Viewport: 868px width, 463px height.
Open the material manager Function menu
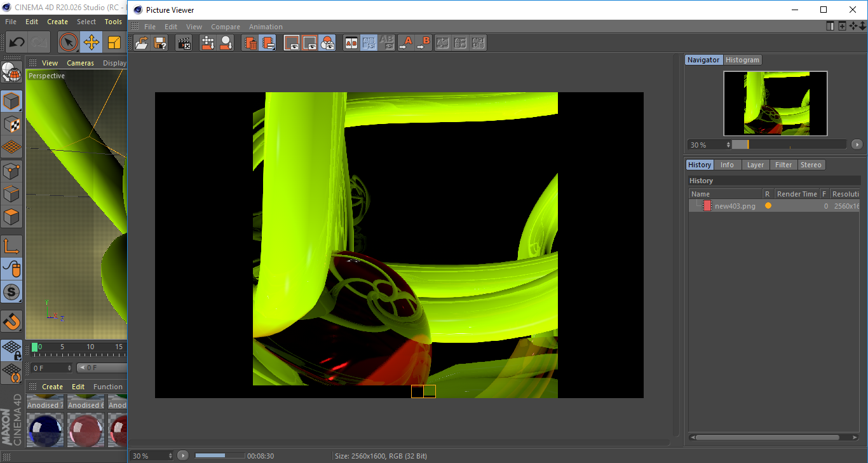108,387
